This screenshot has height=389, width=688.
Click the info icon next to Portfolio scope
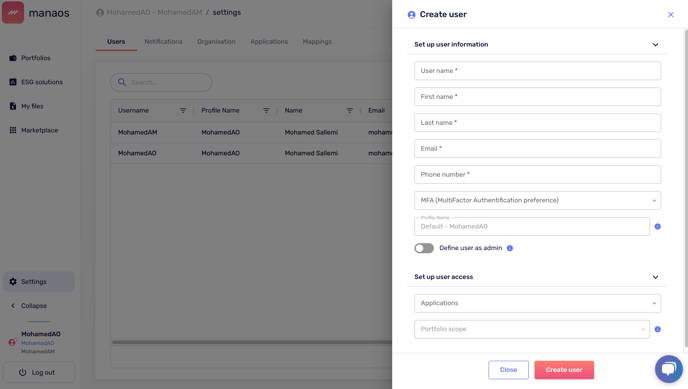pyautogui.click(x=657, y=329)
